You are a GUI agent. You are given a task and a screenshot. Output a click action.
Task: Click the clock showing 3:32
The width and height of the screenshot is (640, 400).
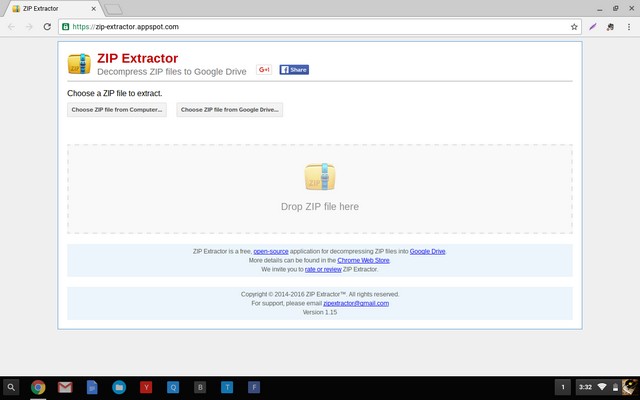[585, 387]
